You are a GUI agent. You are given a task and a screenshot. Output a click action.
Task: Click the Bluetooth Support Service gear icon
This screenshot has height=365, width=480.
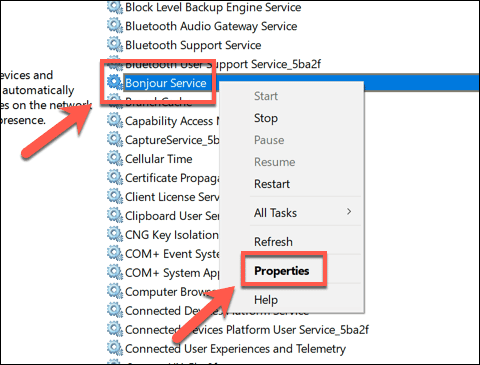(x=115, y=45)
